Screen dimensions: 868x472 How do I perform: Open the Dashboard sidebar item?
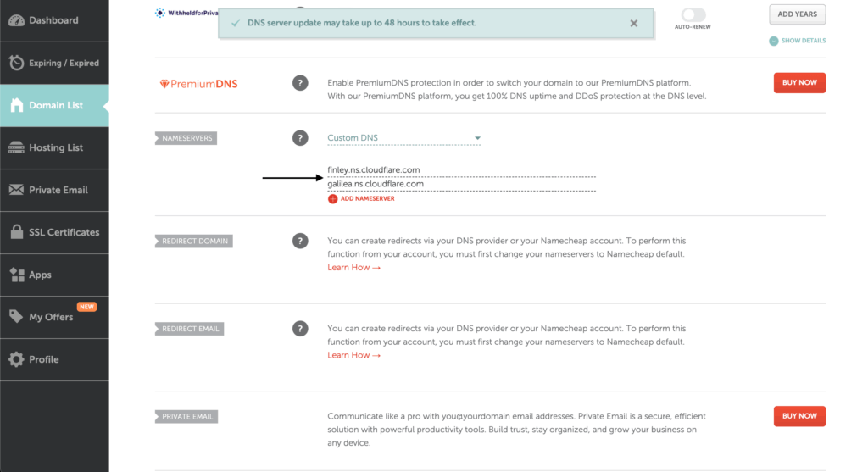click(x=53, y=20)
